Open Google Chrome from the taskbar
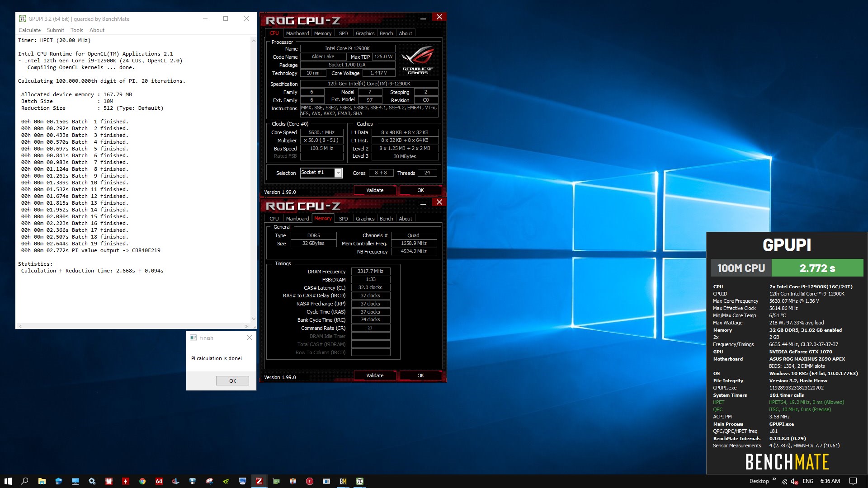The height and width of the screenshot is (488, 868). (x=142, y=481)
